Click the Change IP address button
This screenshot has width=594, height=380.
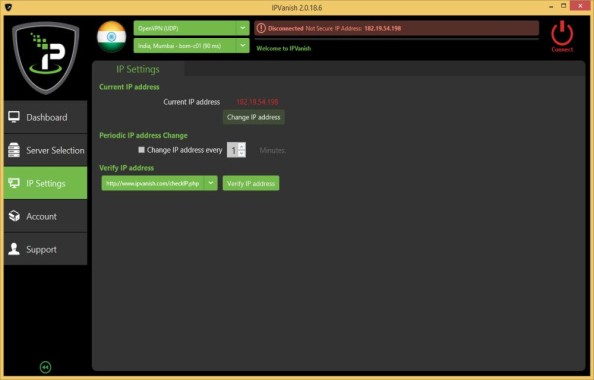coord(253,117)
